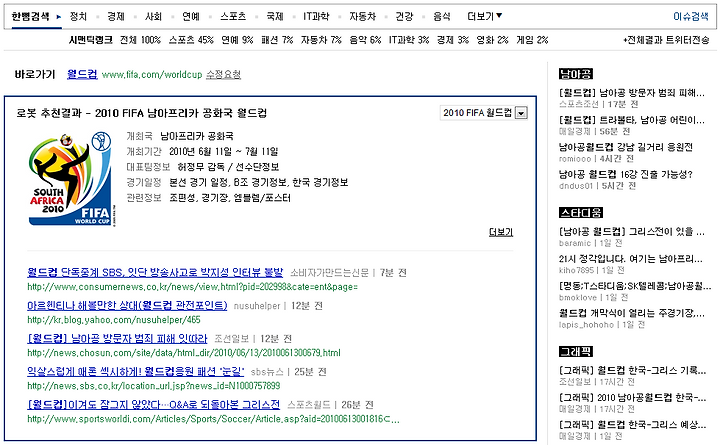
Task: Select the 국제 category
Action: (x=275, y=17)
